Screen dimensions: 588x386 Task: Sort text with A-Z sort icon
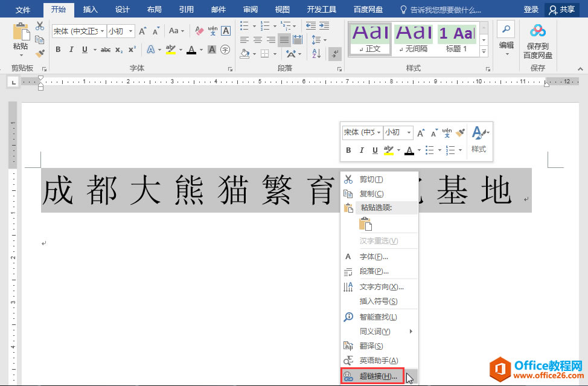tap(316, 53)
